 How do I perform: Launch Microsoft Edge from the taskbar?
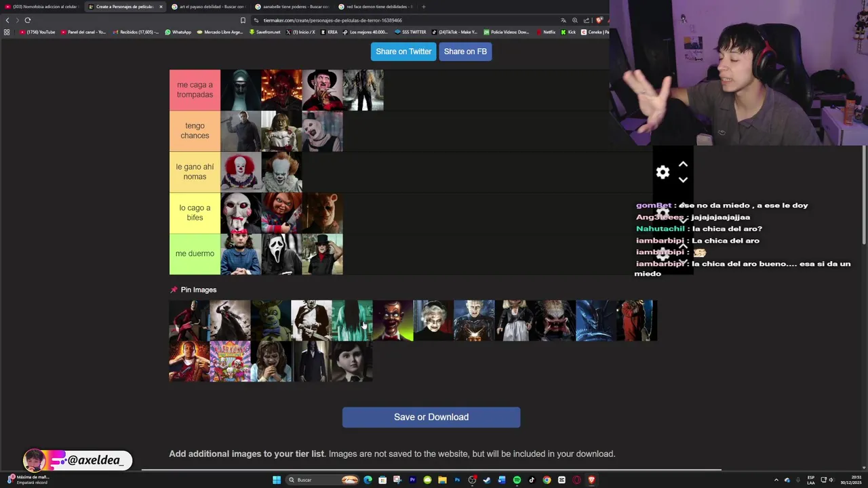(x=368, y=480)
